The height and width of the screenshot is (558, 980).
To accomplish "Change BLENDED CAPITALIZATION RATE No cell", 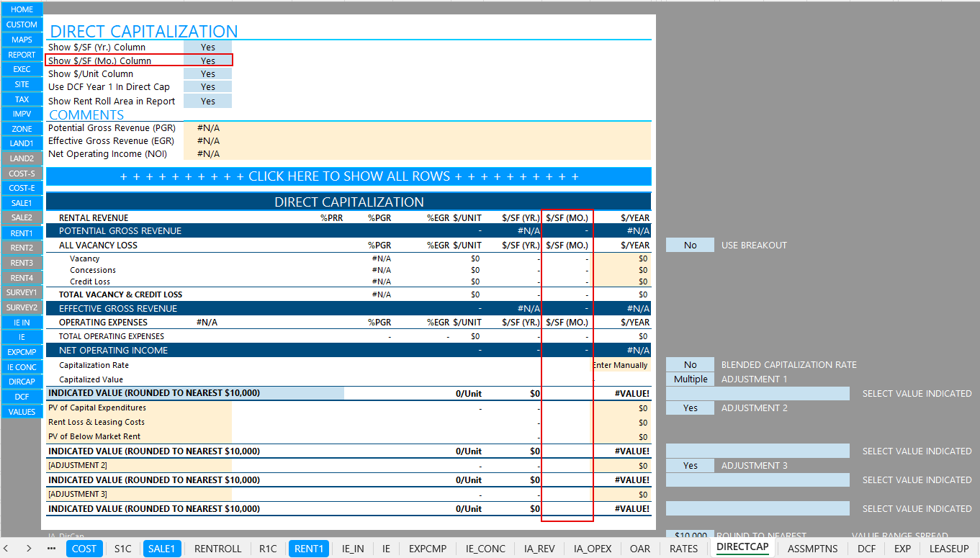I will 690,365.
